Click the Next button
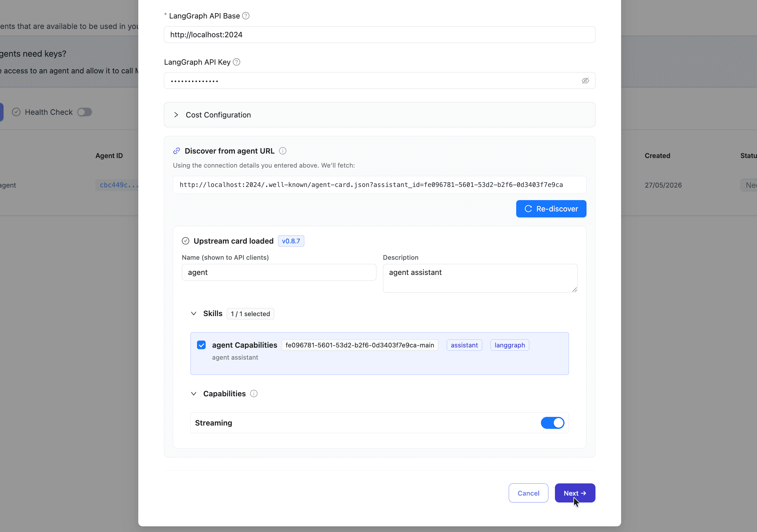 [x=575, y=493]
